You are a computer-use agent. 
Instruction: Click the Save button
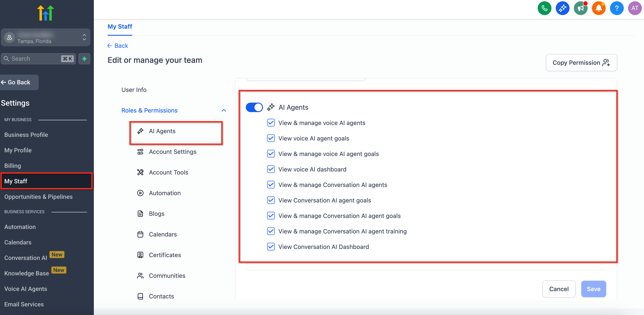(593, 289)
